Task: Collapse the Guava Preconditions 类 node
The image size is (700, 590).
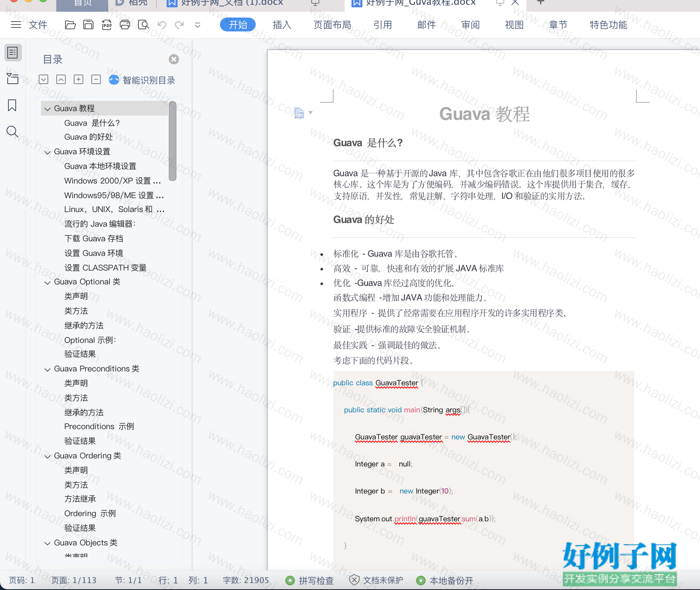Action: 47,370
